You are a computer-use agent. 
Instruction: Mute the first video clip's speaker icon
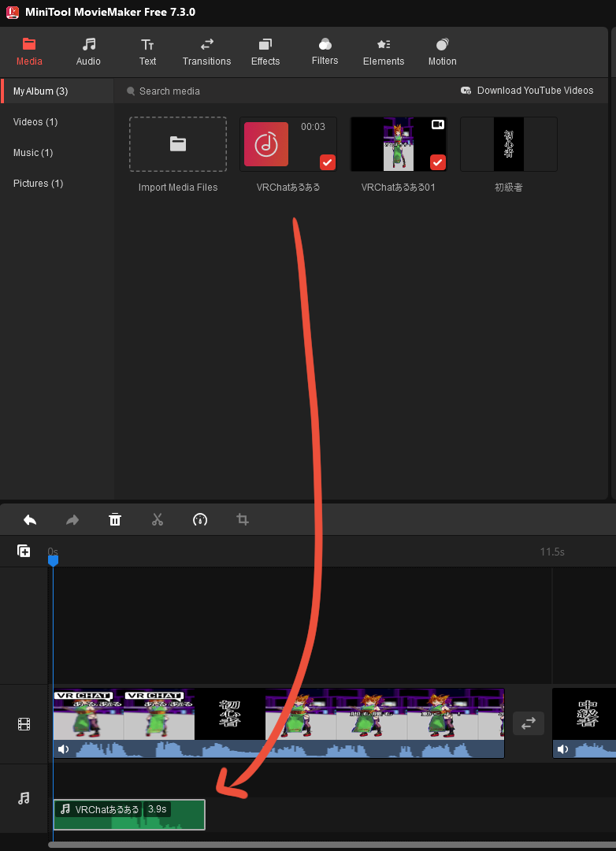64,749
